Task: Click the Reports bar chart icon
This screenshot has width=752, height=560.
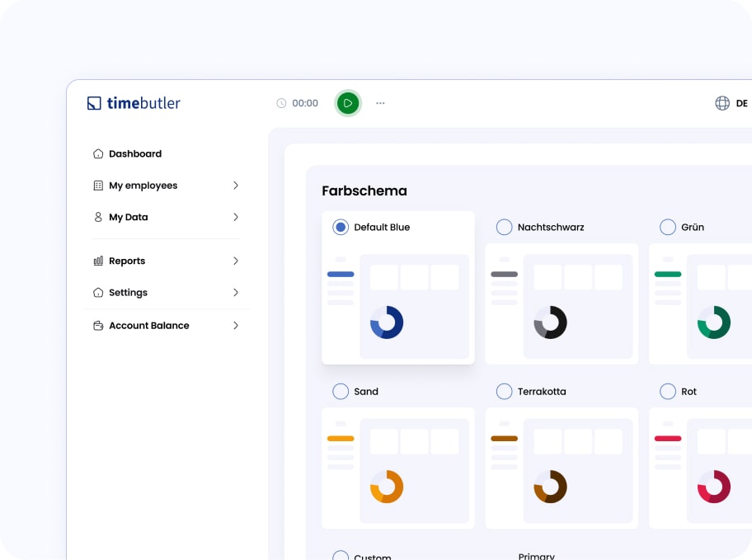Action: pos(98,261)
